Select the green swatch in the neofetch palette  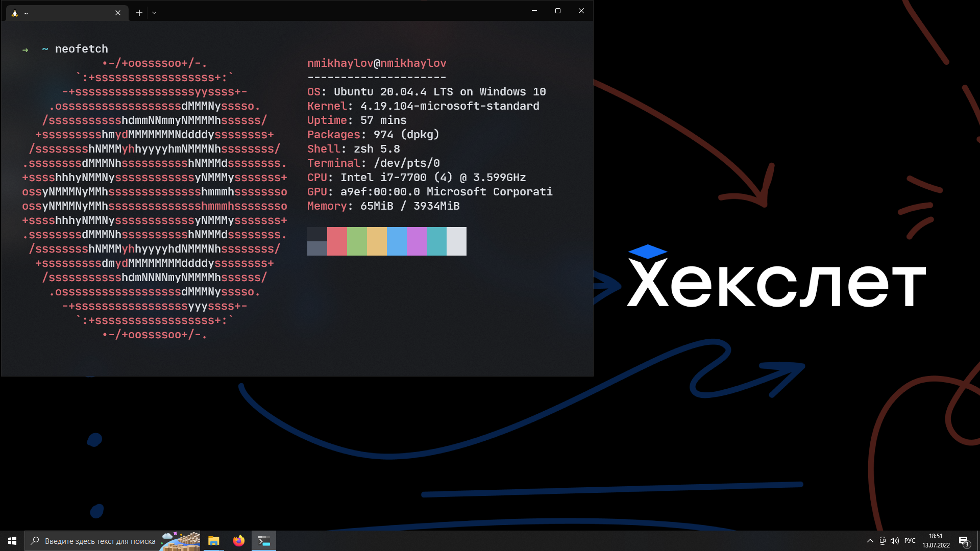coord(357,241)
